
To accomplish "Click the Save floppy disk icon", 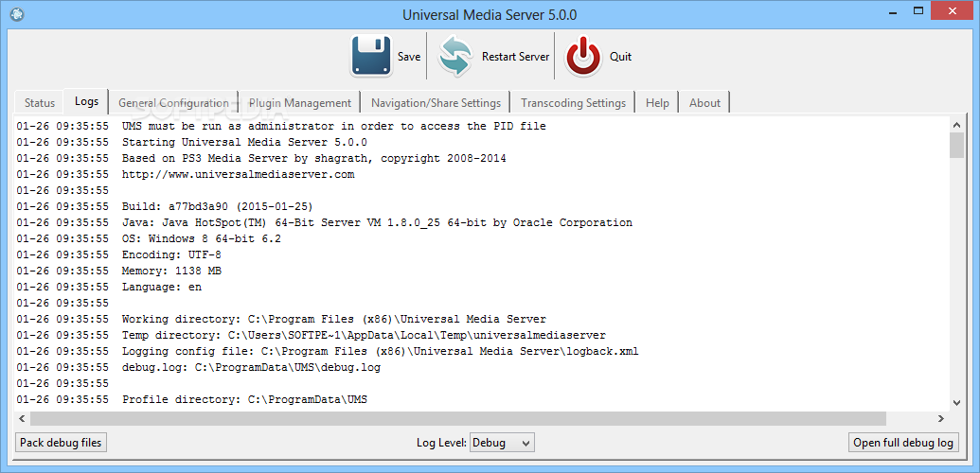I will tap(371, 56).
